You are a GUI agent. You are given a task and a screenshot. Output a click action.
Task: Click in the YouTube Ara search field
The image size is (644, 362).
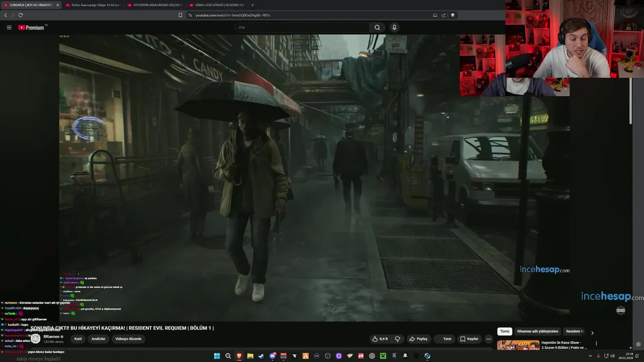pyautogui.click(x=302, y=28)
